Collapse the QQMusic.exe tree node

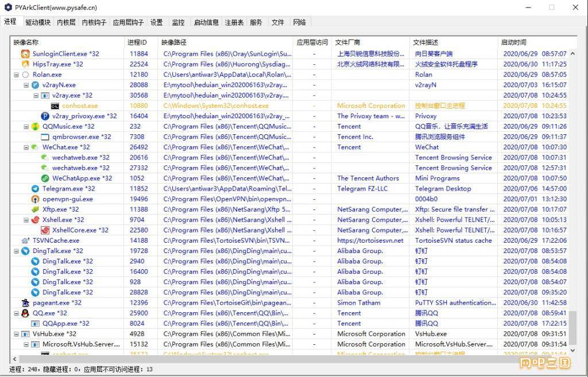tap(26, 127)
